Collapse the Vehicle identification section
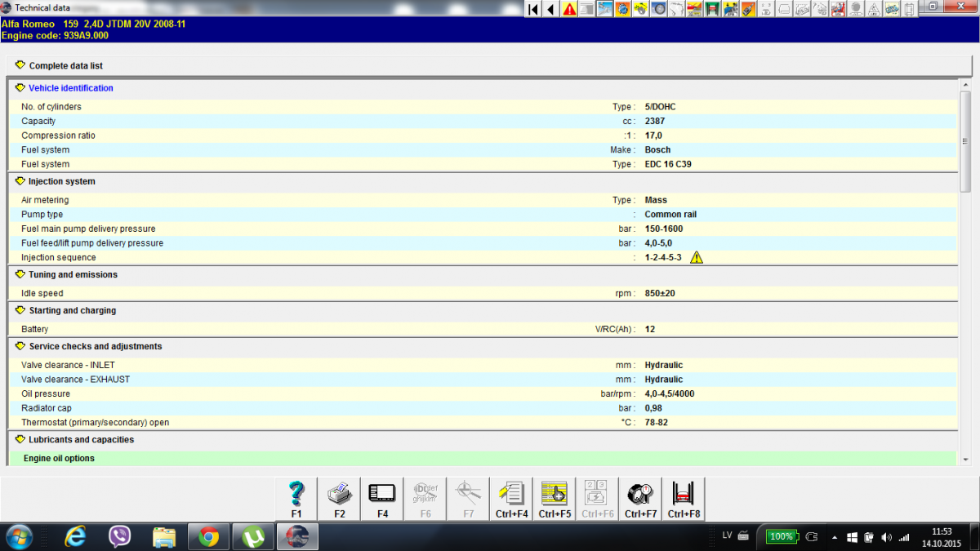The image size is (980, 551). (20, 88)
